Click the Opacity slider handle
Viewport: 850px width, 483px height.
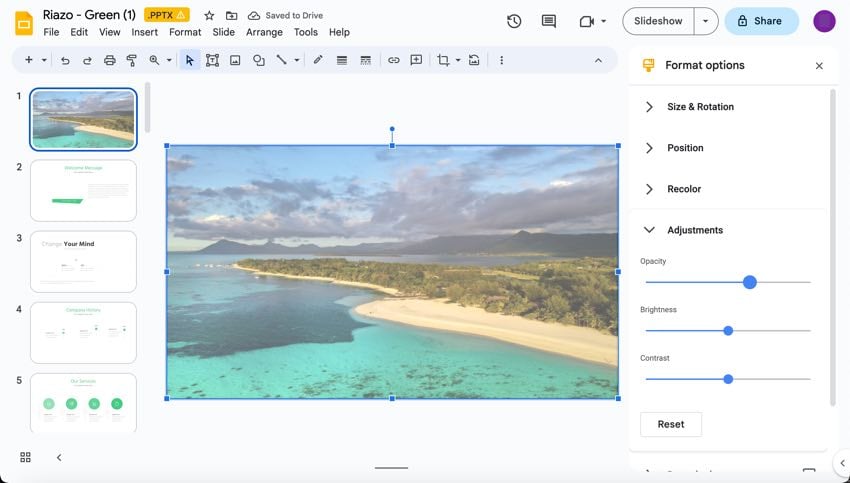tap(750, 282)
